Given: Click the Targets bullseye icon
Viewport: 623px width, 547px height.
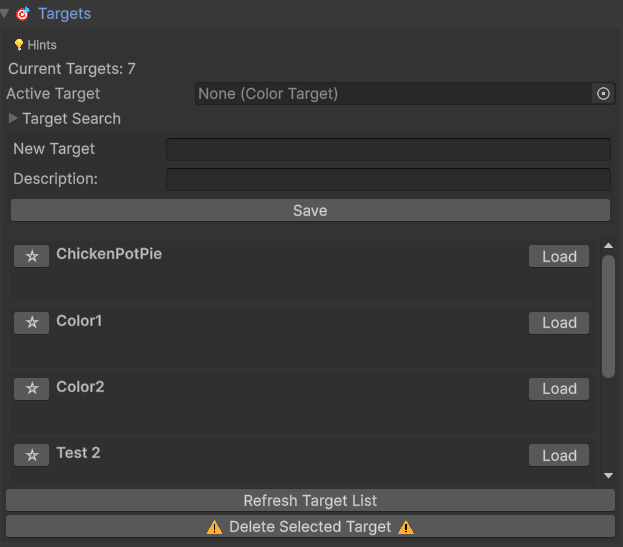Looking at the screenshot, I should click(x=23, y=14).
